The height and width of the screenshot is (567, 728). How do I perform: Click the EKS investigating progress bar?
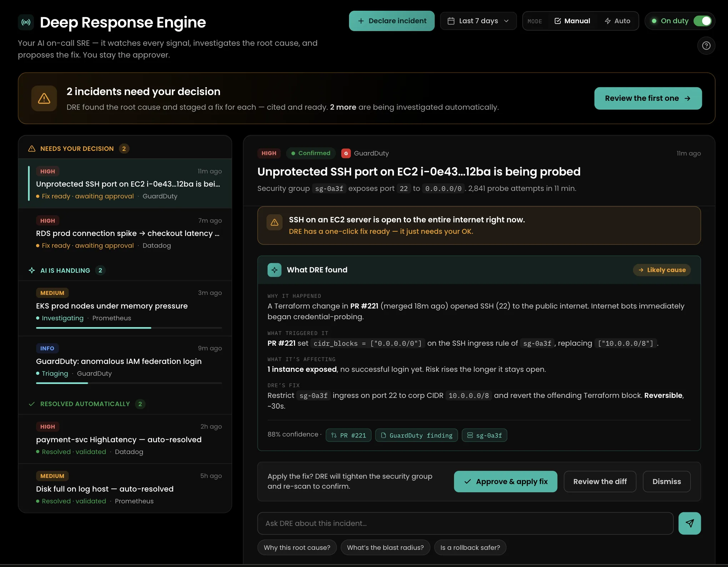129,328
